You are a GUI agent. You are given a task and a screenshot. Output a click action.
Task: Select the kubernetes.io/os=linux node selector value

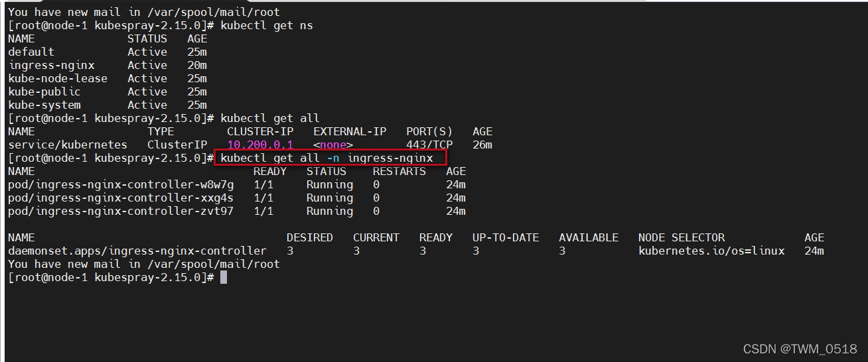click(x=711, y=251)
